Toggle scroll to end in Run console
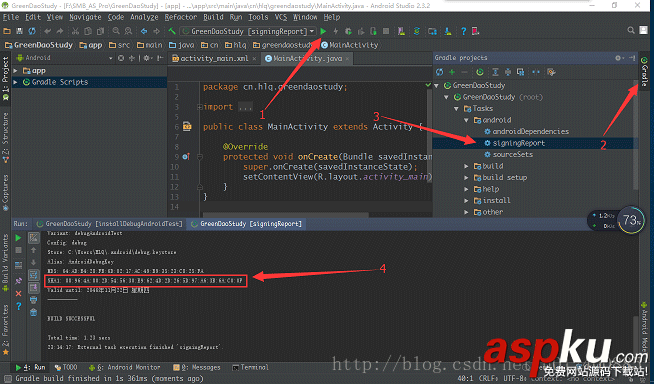 pos(34,287)
